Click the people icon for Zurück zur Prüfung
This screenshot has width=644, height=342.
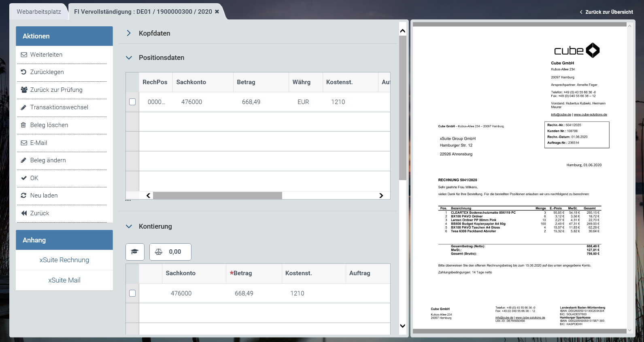click(x=24, y=90)
